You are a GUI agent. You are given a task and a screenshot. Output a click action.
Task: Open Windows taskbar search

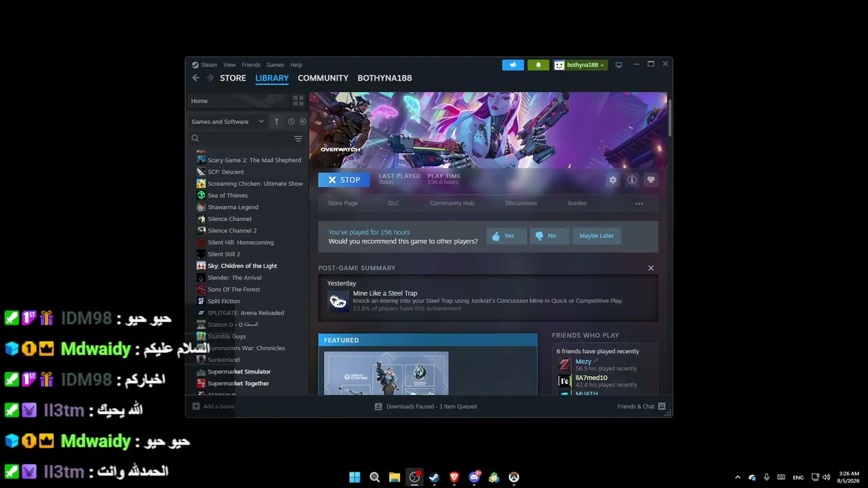tap(374, 477)
